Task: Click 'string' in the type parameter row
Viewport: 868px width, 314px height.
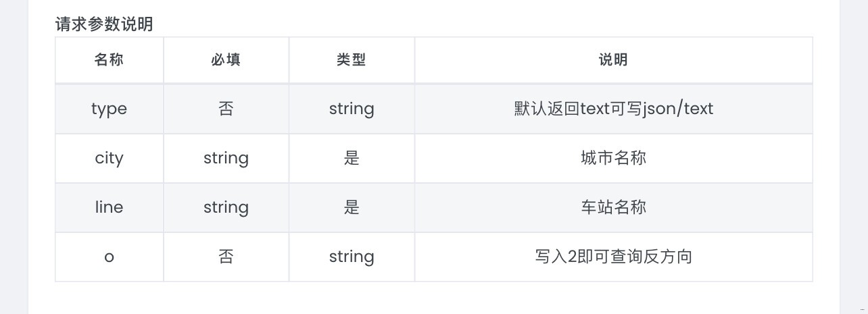Action: coord(352,109)
